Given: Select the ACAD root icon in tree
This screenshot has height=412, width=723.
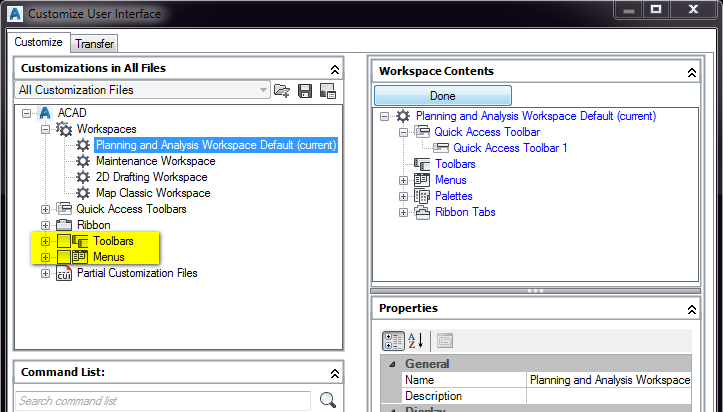Looking at the screenshot, I should [45, 113].
